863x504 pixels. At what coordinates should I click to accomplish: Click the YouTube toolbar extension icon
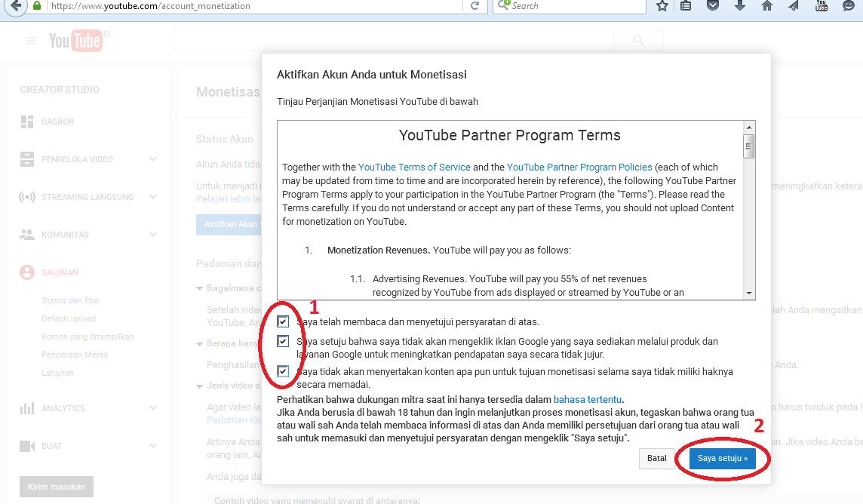pos(822,5)
